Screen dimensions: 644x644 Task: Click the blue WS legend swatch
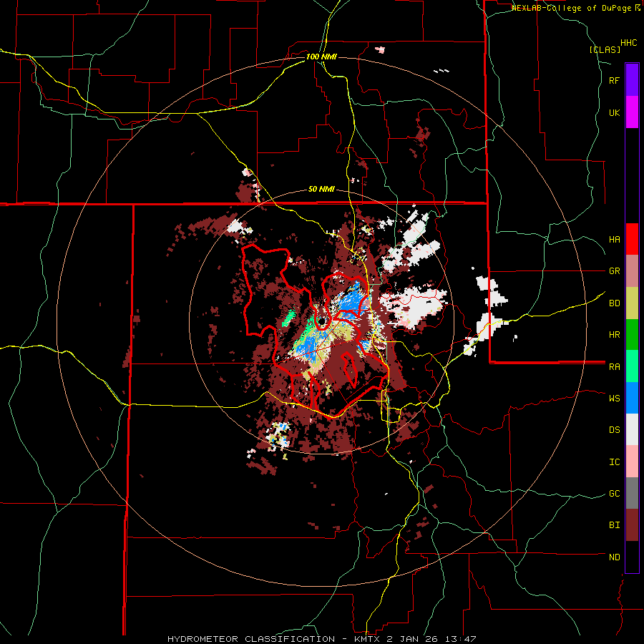coord(632,398)
